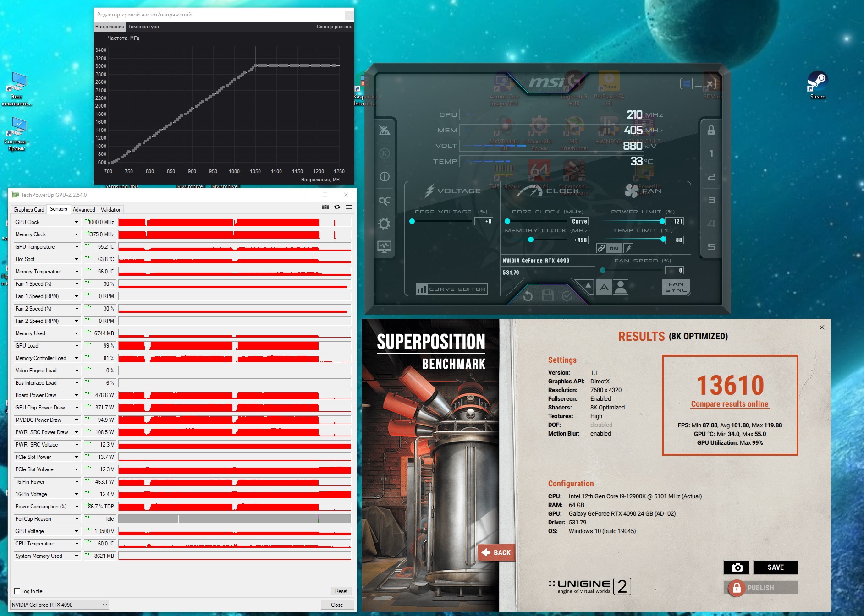The image size is (864, 616).
Task: Toggle the power/temp limit link icon
Action: click(x=601, y=248)
